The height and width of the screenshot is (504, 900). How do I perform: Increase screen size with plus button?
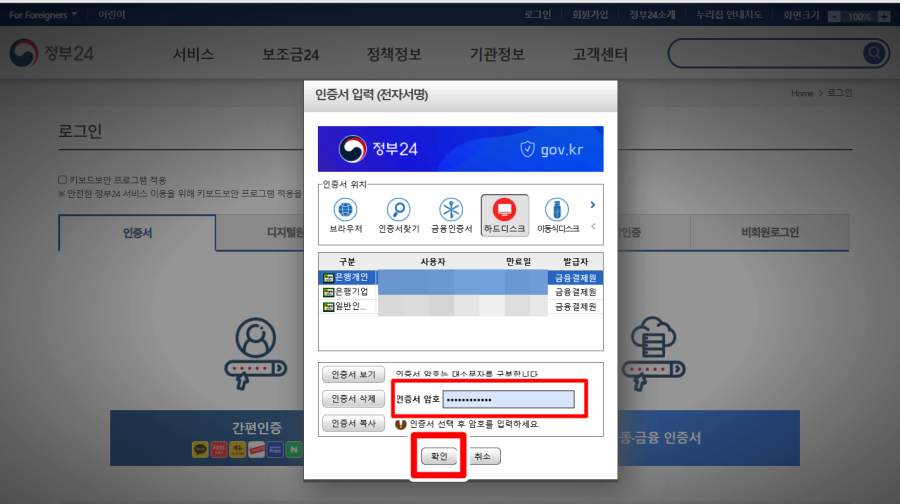tap(883, 17)
